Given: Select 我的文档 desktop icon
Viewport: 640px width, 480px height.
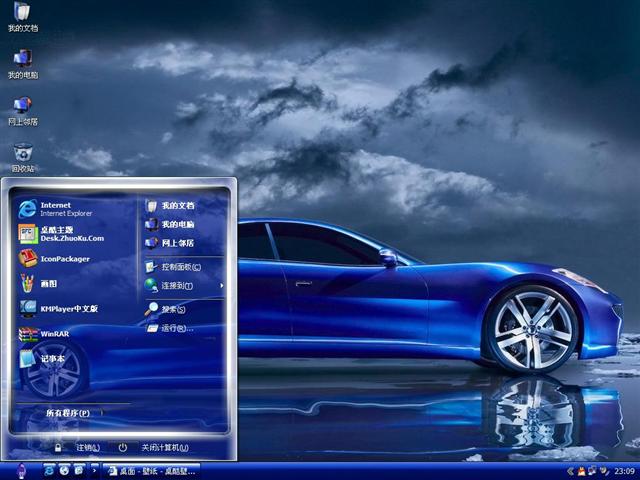Looking at the screenshot, I should [x=22, y=17].
